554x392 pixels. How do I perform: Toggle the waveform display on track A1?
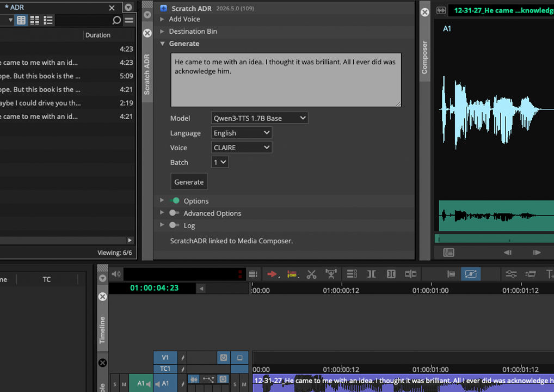pos(194,379)
